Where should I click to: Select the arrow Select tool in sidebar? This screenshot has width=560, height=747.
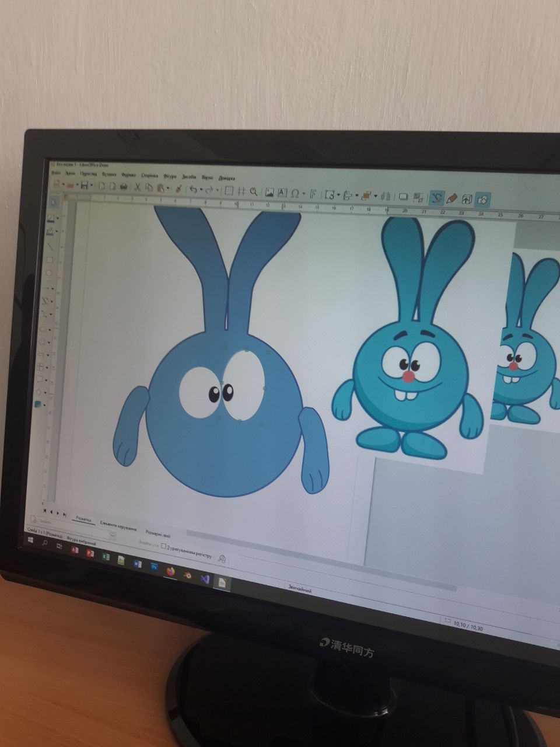pos(54,201)
